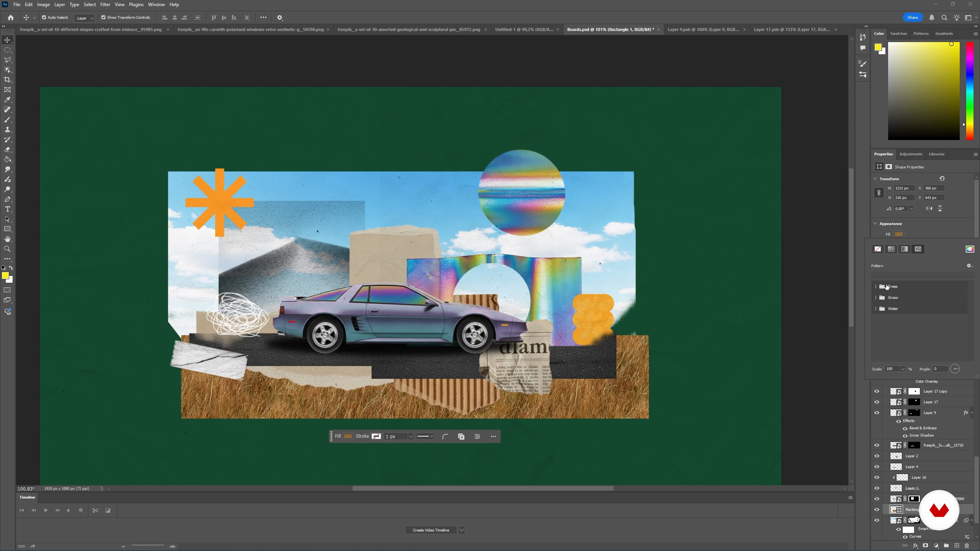Switch to the Adjustments tab
Image resolution: width=980 pixels, height=551 pixels.
click(x=910, y=154)
